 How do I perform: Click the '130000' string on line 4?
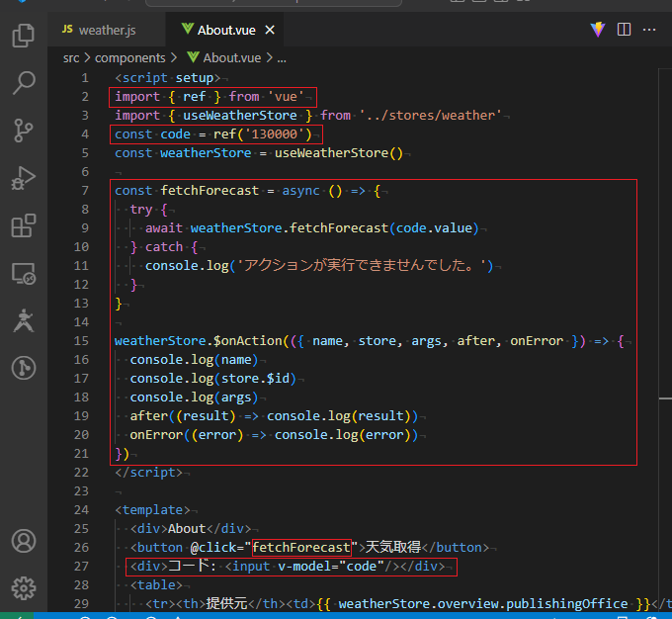point(275,134)
